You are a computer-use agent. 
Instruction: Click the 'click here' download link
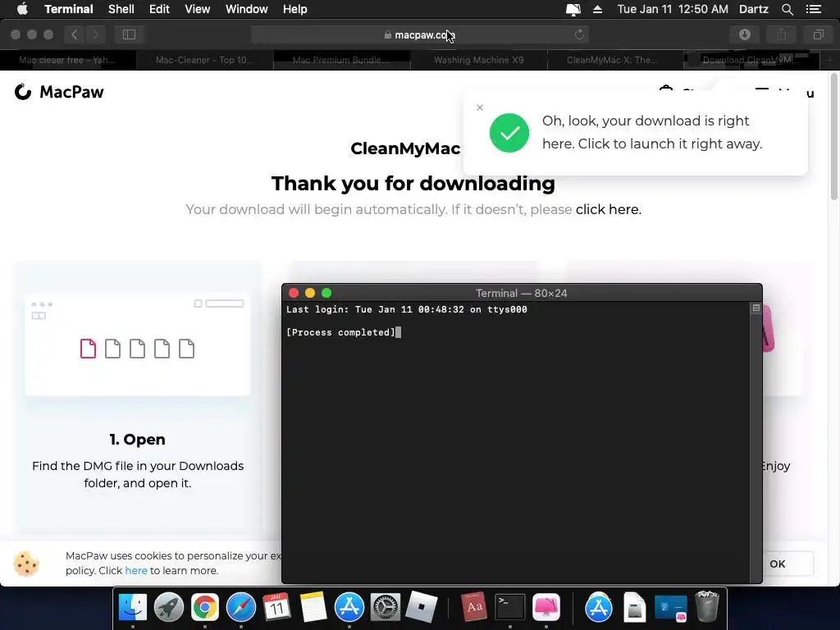coord(608,209)
